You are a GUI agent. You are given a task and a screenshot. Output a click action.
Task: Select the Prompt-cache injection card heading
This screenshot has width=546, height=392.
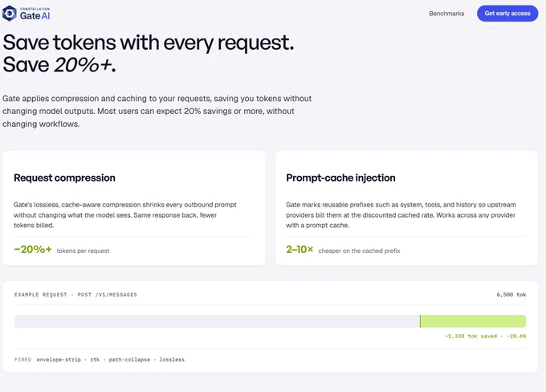(x=340, y=178)
